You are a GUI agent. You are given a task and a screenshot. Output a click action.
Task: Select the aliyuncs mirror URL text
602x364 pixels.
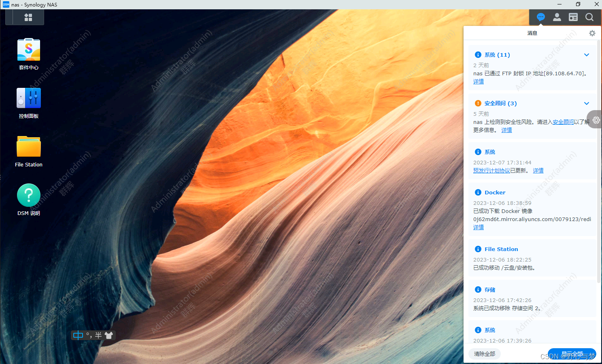coord(532,219)
